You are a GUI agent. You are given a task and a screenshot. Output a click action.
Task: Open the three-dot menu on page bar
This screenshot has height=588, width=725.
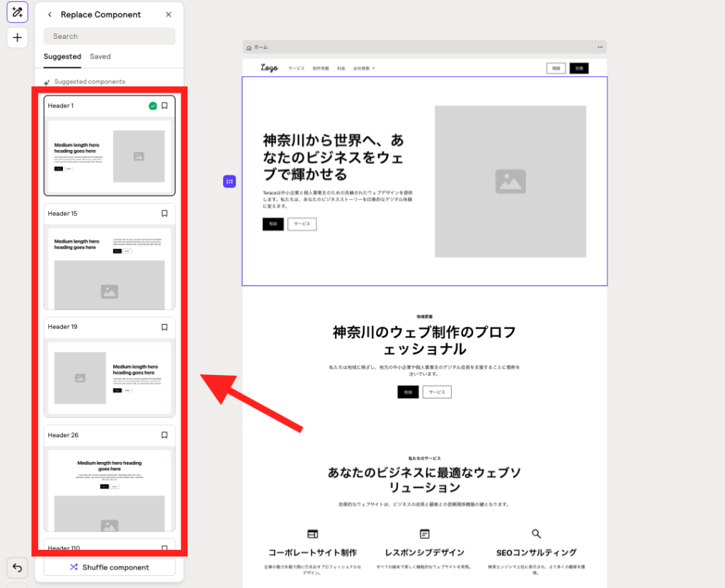tap(600, 47)
